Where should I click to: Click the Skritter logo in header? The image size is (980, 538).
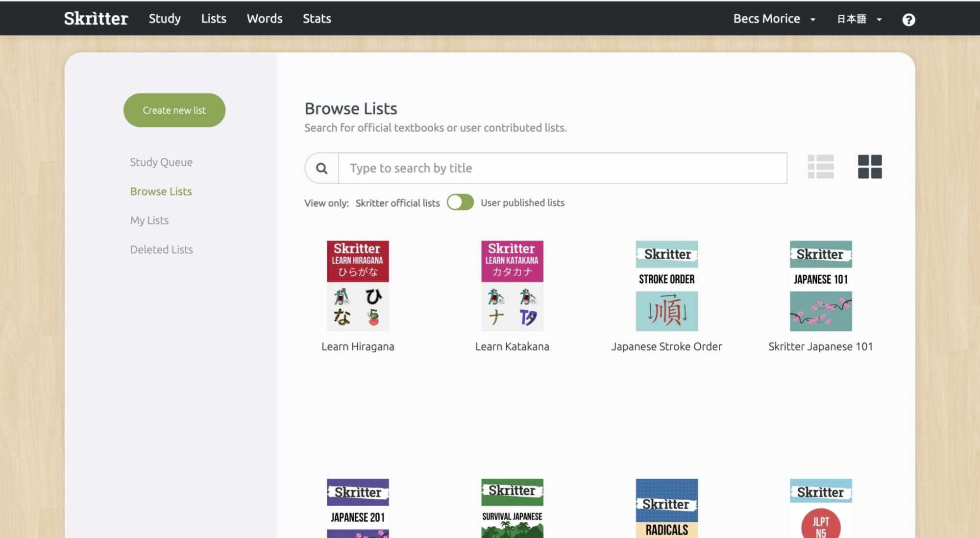(x=96, y=19)
